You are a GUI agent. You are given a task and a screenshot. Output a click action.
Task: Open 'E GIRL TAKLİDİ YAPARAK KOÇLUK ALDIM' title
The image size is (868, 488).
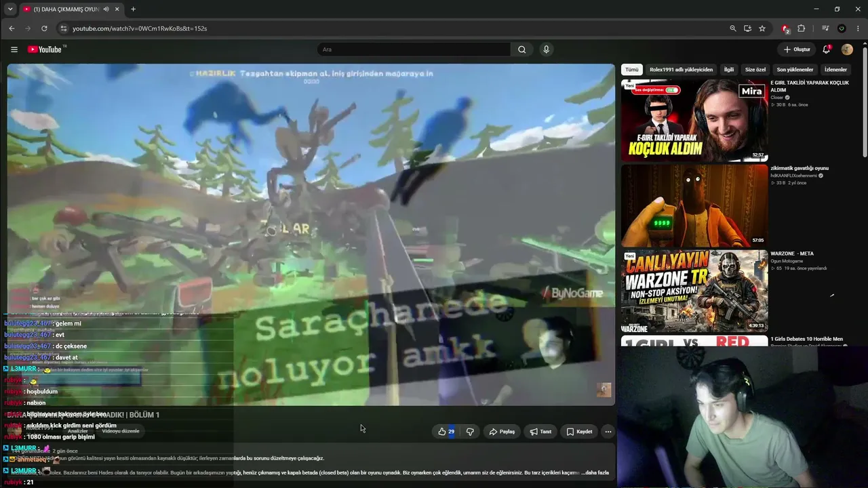810,86
